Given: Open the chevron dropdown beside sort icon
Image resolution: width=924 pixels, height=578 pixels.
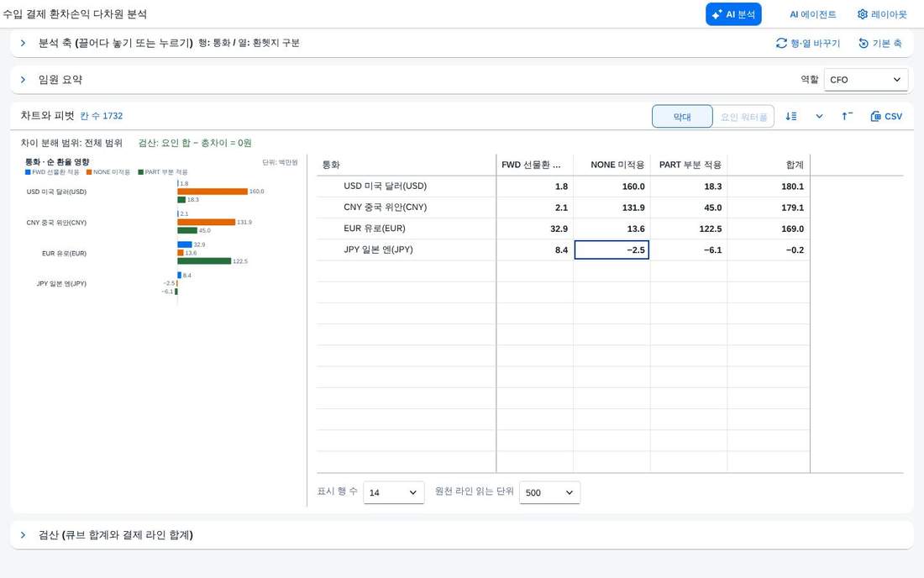Looking at the screenshot, I should pyautogui.click(x=819, y=116).
